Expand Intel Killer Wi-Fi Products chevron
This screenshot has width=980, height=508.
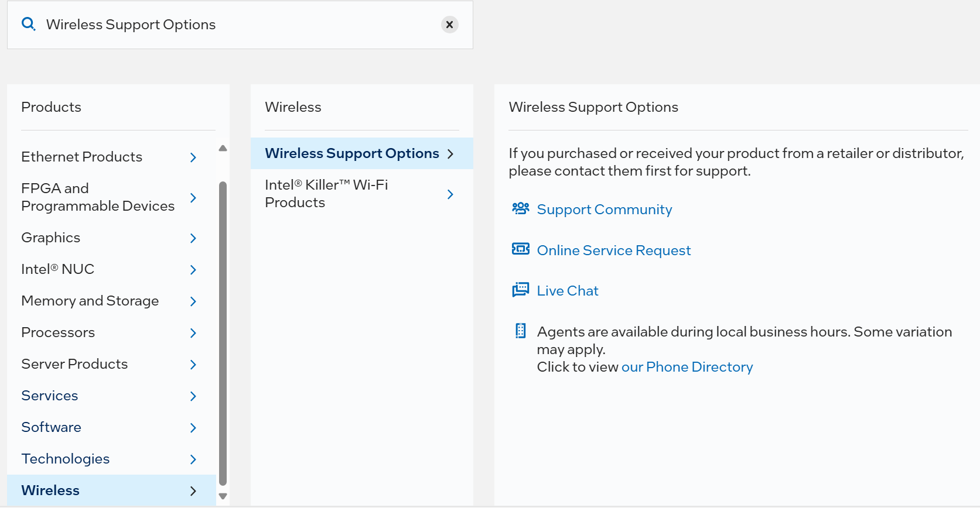click(x=450, y=194)
